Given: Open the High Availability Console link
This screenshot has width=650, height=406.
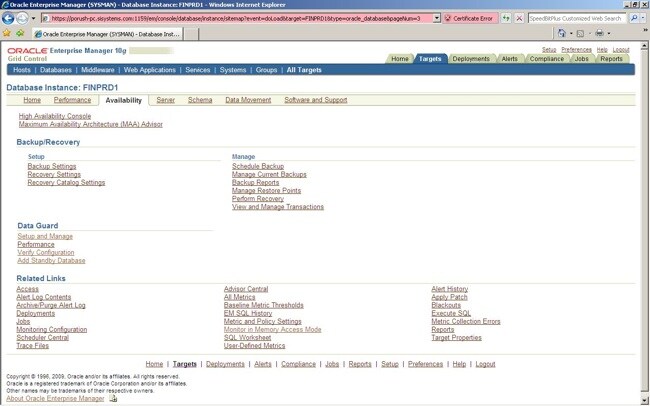Looking at the screenshot, I should pyautogui.click(x=55, y=116).
